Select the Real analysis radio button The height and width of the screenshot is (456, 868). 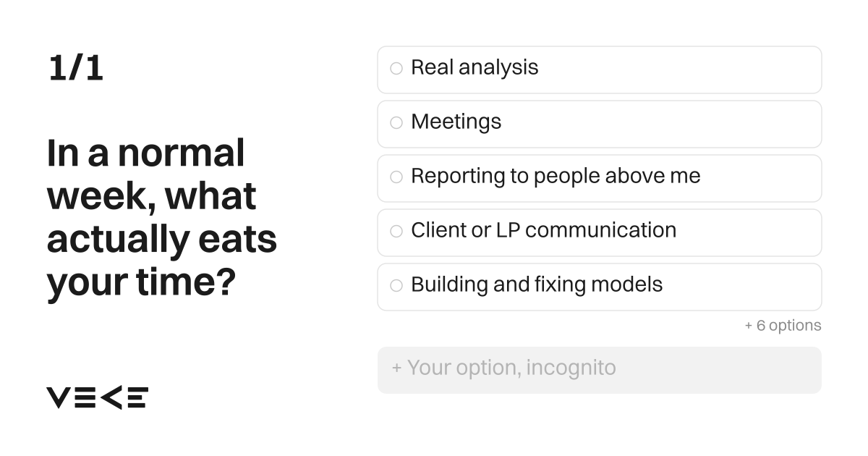(396, 69)
